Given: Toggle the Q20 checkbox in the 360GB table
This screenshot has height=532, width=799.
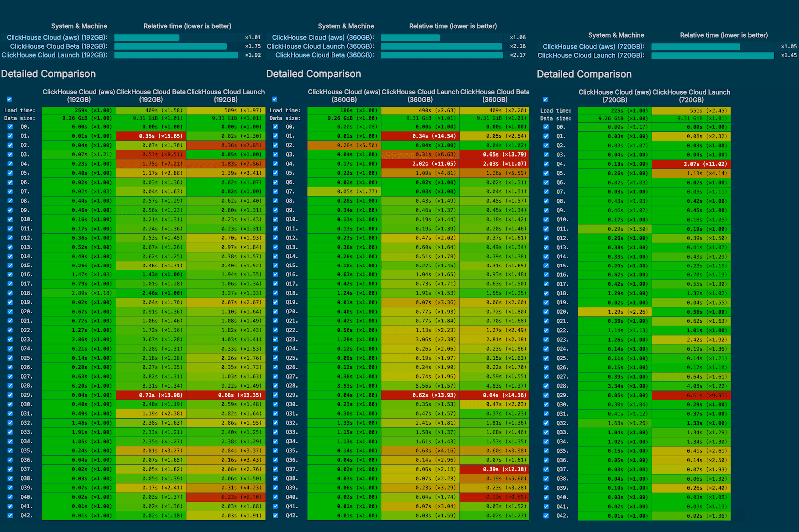Looking at the screenshot, I should 275,311.
